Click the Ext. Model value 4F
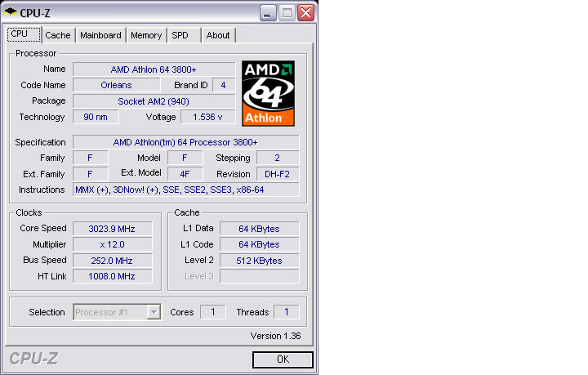 point(185,174)
